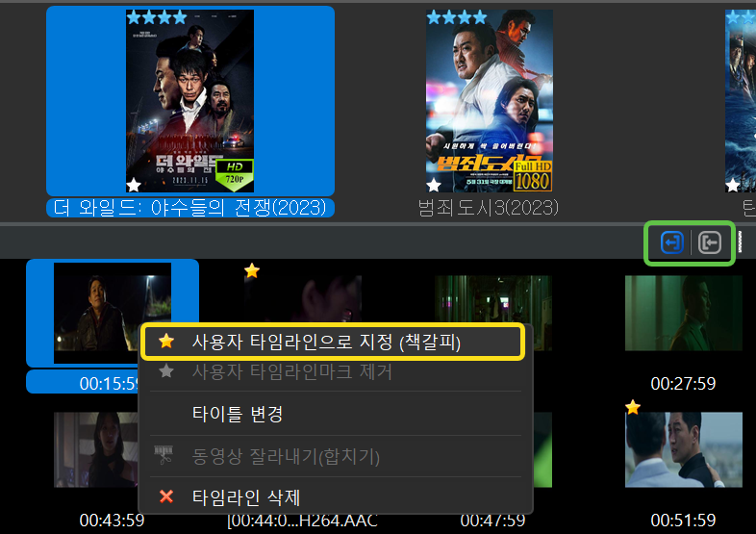Select the 00:51:59 timeline thumbnail
This screenshot has height=534, width=756.
684,449
